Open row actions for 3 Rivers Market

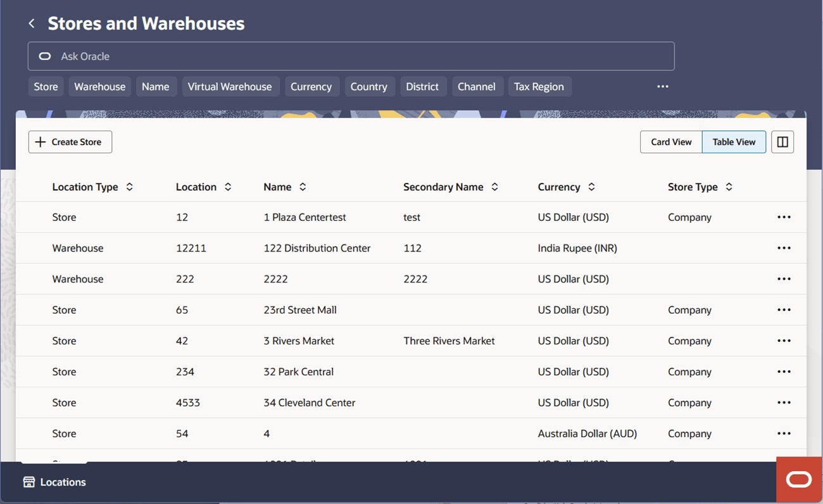(784, 341)
